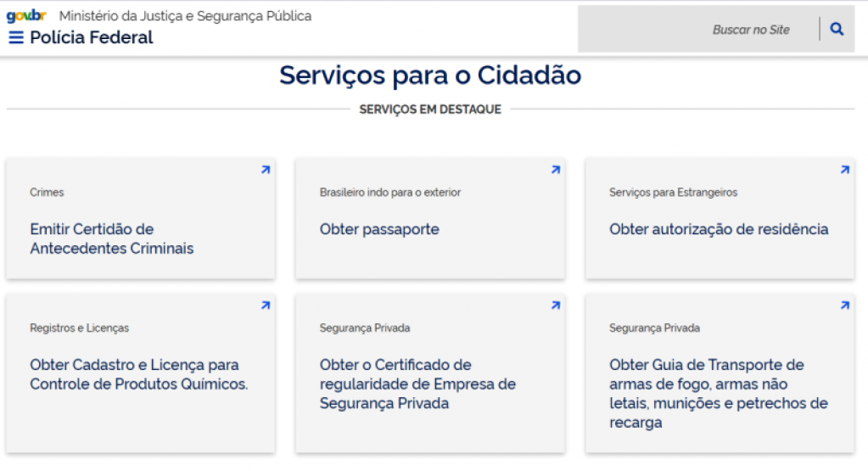Click arrow icon on Certificado de regularidade card
The width and height of the screenshot is (868, 471).
pyautogui.click(x=556, y=306)
